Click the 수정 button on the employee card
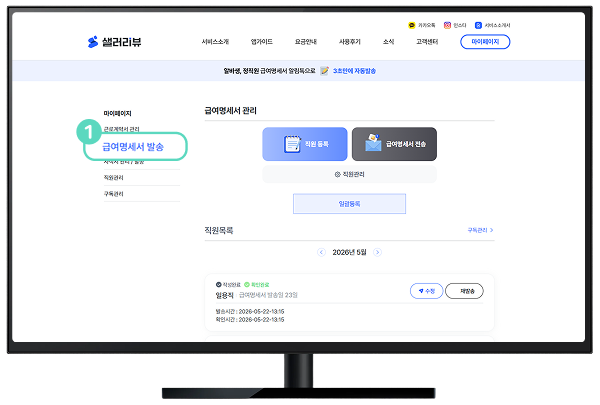 point(426,291)
